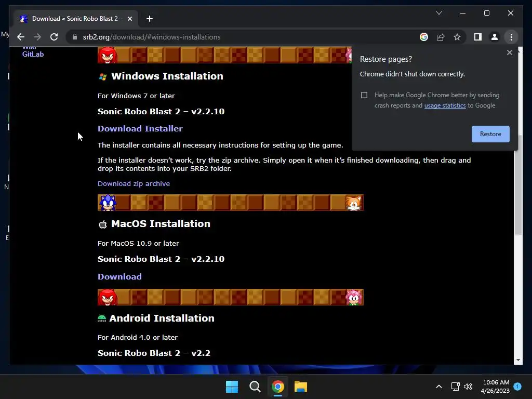
Task: Click the forward navigation arrow
Action: click(37, 37)
